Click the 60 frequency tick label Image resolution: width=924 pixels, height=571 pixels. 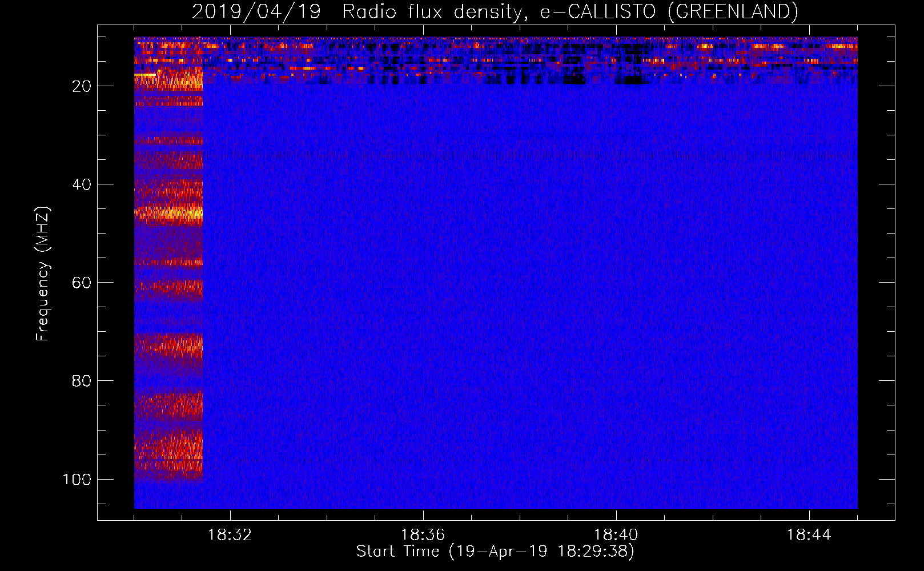point(82,283)
